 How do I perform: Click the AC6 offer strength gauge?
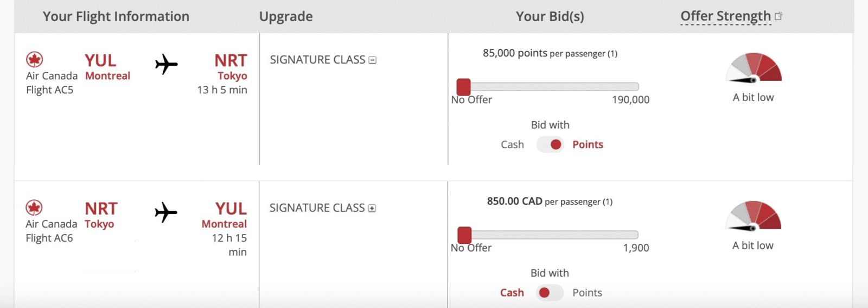(x=753, y=216)
